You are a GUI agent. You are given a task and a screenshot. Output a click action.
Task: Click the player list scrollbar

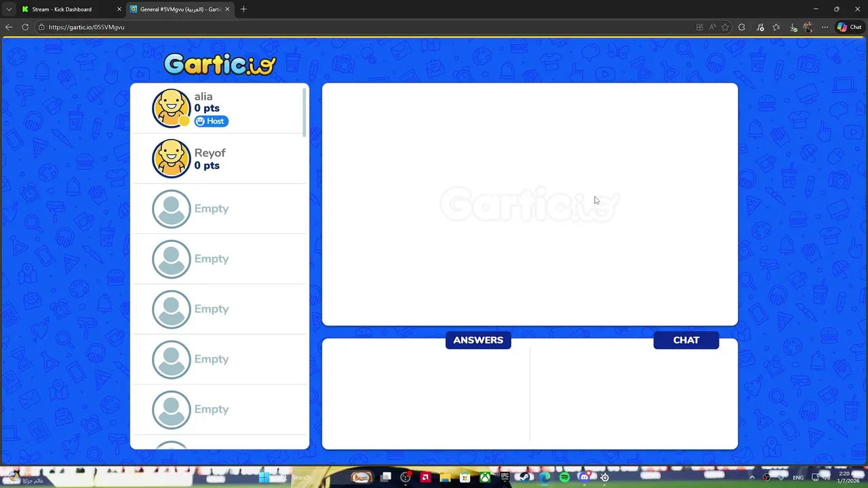tap(305, 112)
